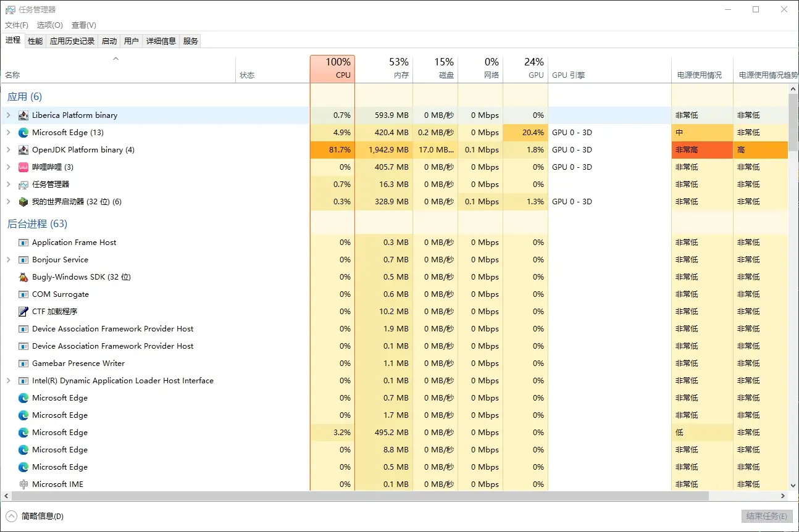Click the Liberica Platform binary process icon

[23, 115]
